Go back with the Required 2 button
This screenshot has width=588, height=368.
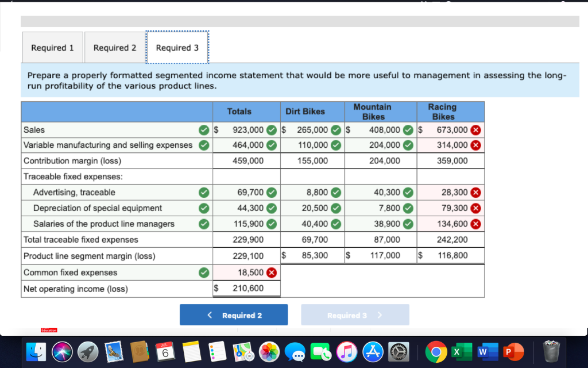coord(234,315)
